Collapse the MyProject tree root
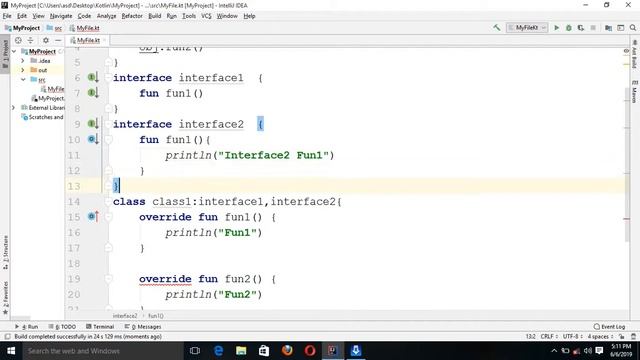 pyautogui.click(x=14, y=51)
